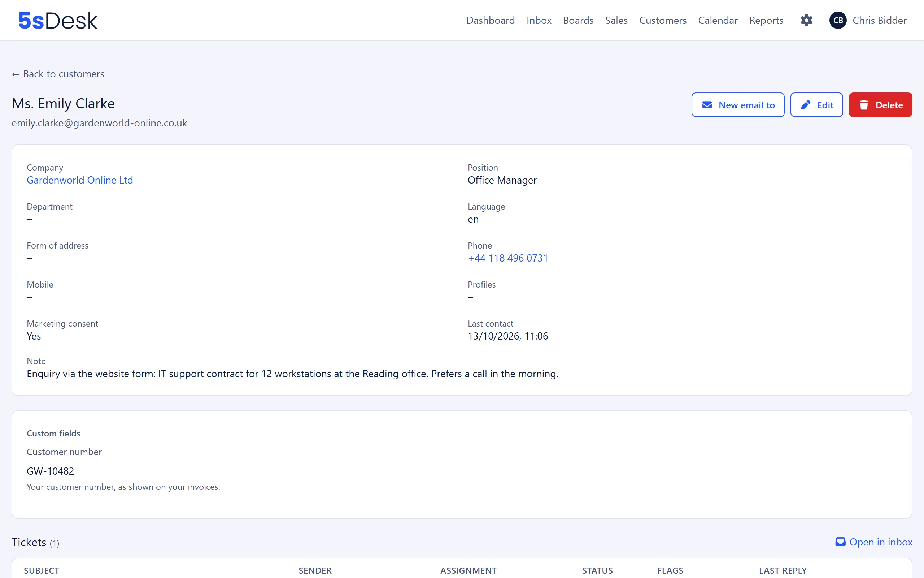Click the Marketing consent value Yes

34,336
